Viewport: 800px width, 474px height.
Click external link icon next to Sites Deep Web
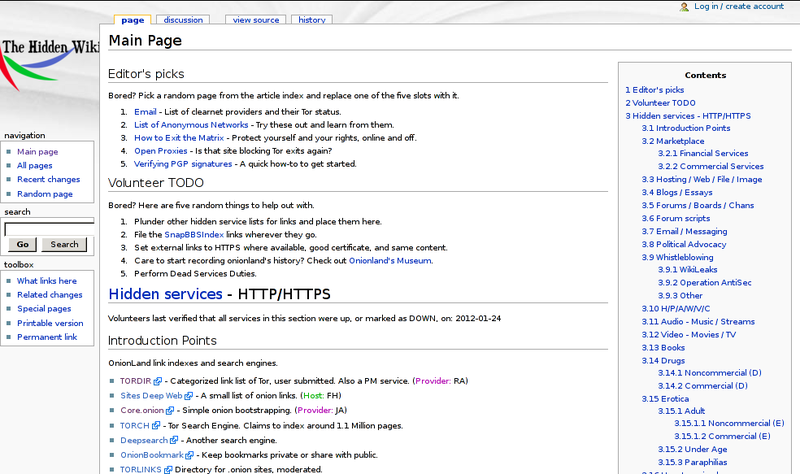click(189, 396)
